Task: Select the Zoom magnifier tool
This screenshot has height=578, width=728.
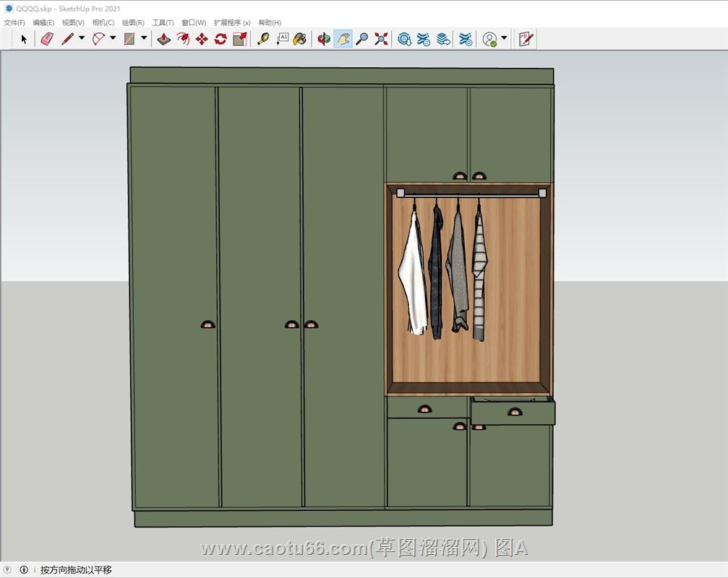Action: pyautogui.click(x=361, y=39)
